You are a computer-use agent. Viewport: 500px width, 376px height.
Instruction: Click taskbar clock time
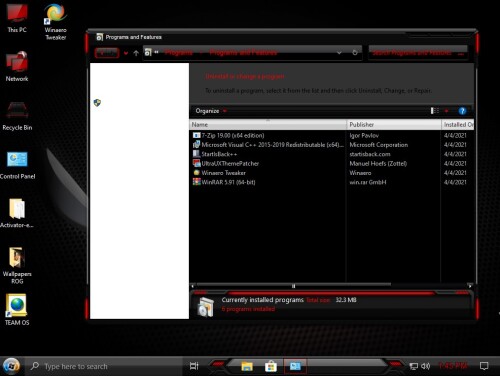point(453,366)
